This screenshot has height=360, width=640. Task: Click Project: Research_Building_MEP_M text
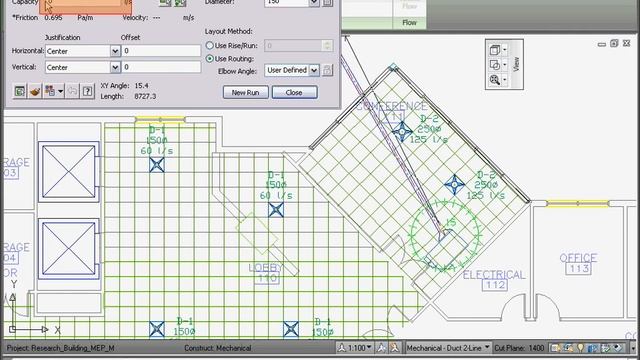point(60,348)
